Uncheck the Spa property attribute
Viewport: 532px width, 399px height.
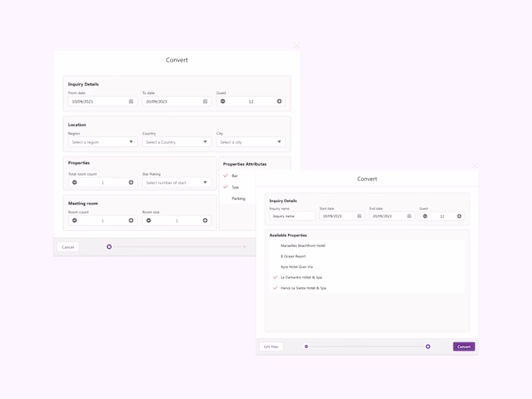226,187
